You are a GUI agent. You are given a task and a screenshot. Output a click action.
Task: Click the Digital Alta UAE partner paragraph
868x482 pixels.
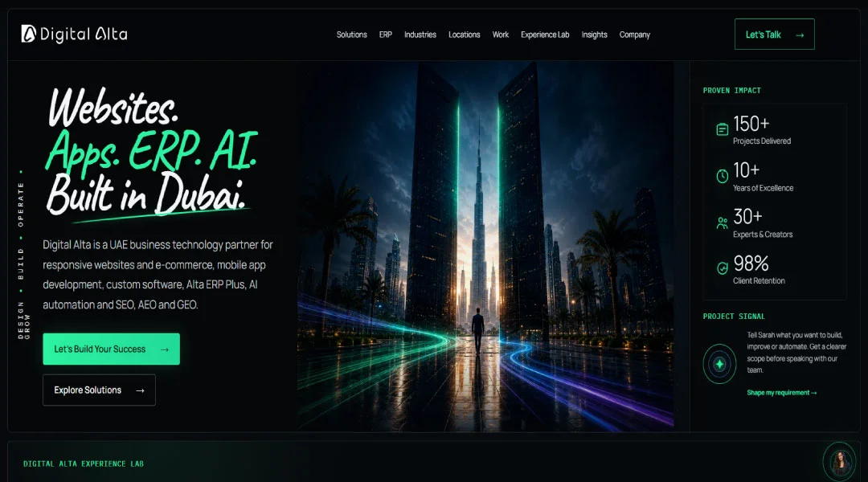[158, 275]
